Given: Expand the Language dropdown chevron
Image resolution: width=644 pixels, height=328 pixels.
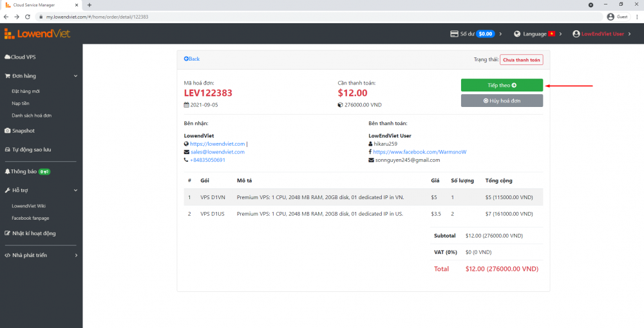Looking at the screenshot, I should click(x=561, y=34).
